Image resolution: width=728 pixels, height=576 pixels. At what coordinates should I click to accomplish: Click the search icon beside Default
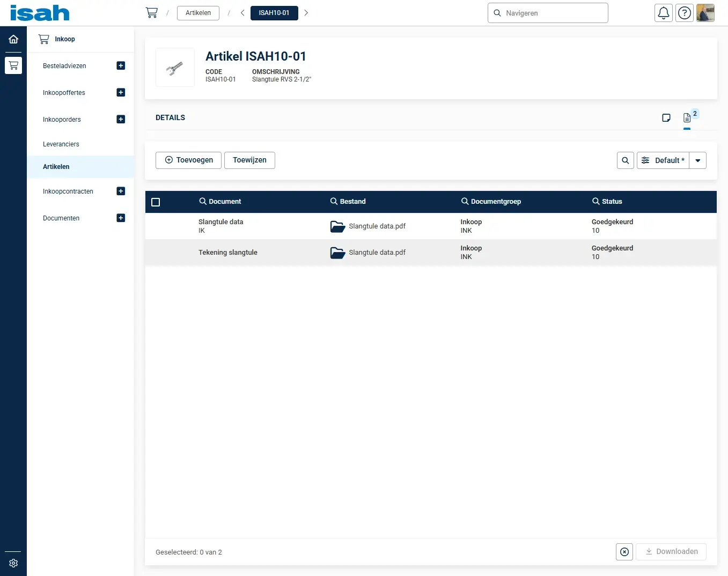(x=626, y=160)
